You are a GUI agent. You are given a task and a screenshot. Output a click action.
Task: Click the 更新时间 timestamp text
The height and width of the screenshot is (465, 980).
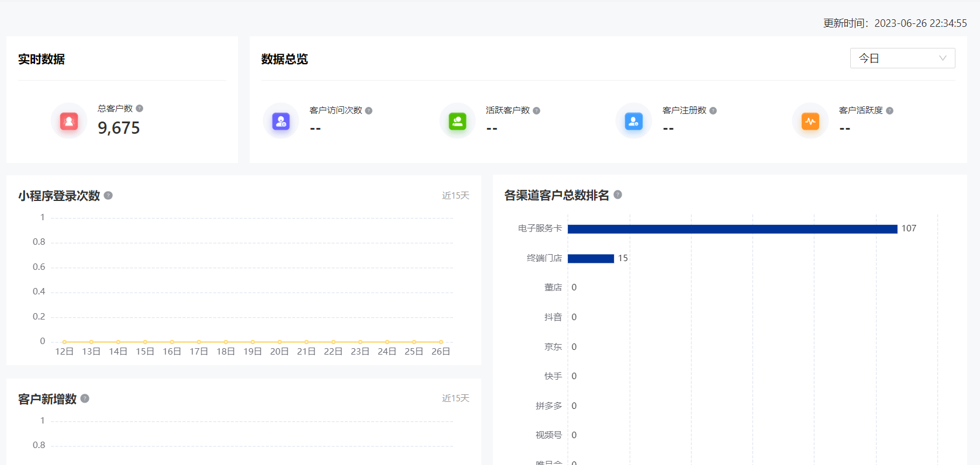(895, 23)
